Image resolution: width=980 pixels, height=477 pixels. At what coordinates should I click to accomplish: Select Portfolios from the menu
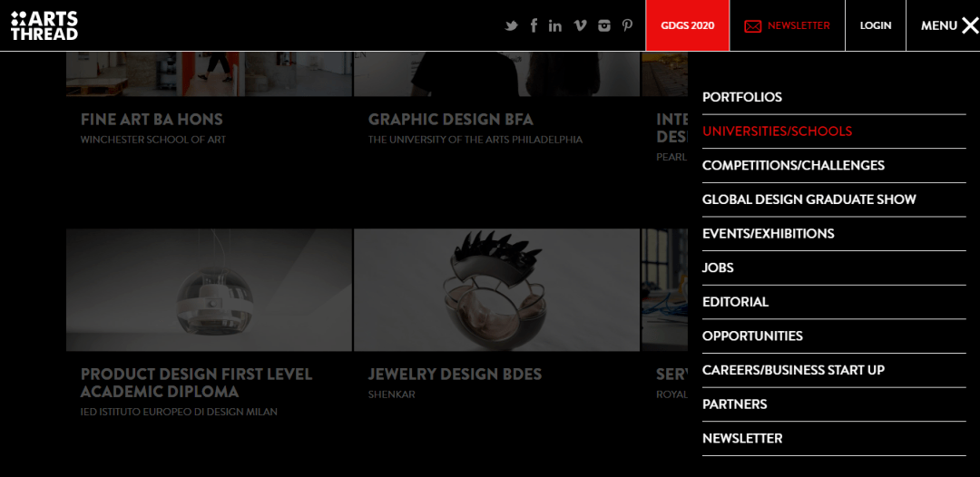pyautogui.click(x=741, y=97)
